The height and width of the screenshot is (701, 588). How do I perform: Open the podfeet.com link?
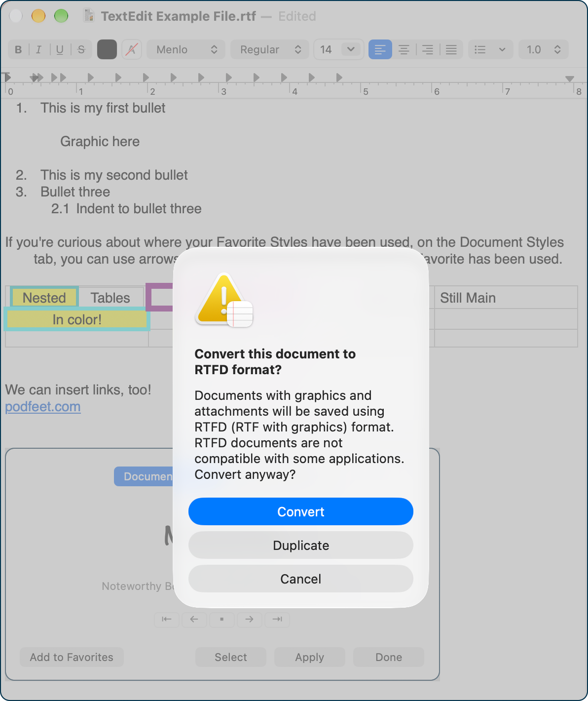(x=43, y=407)
